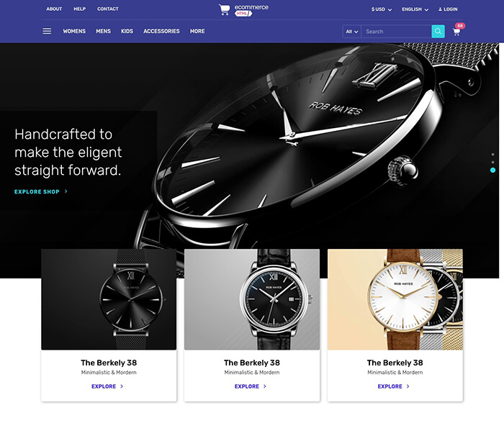Open the Accessories menu item
Viewport: 504px width, 423px height.
161,31
